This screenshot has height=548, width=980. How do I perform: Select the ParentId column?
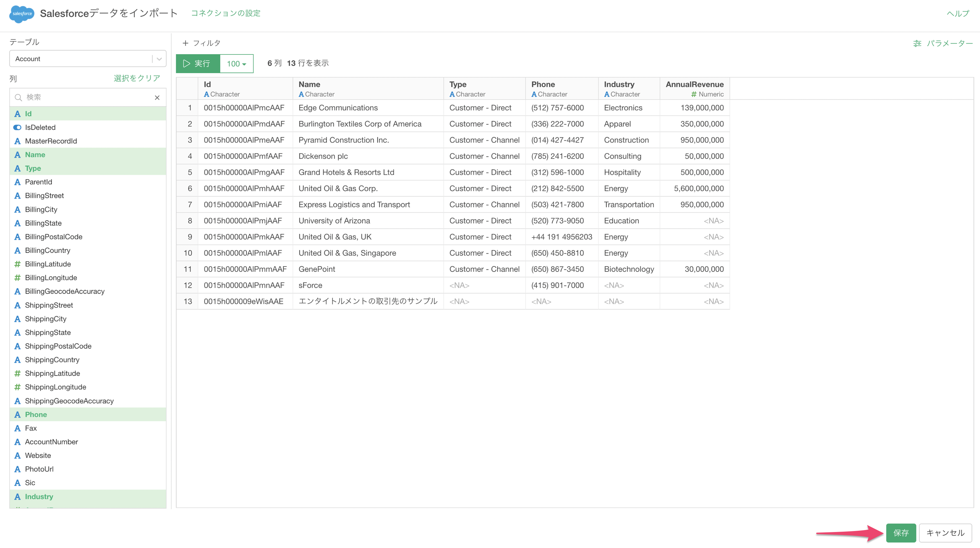(x=88, y=182)
